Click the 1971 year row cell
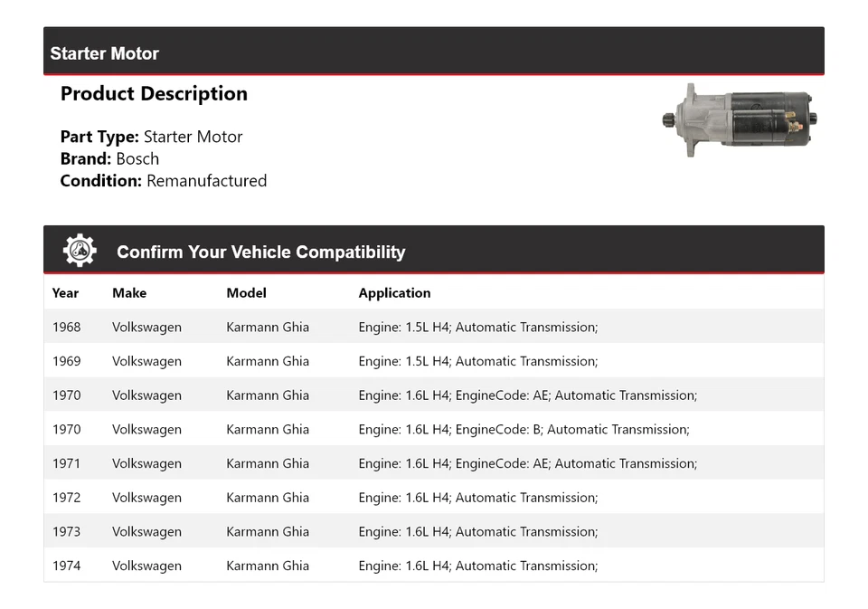868x609 pixels. pyautogui.click(x=66, y=463)
